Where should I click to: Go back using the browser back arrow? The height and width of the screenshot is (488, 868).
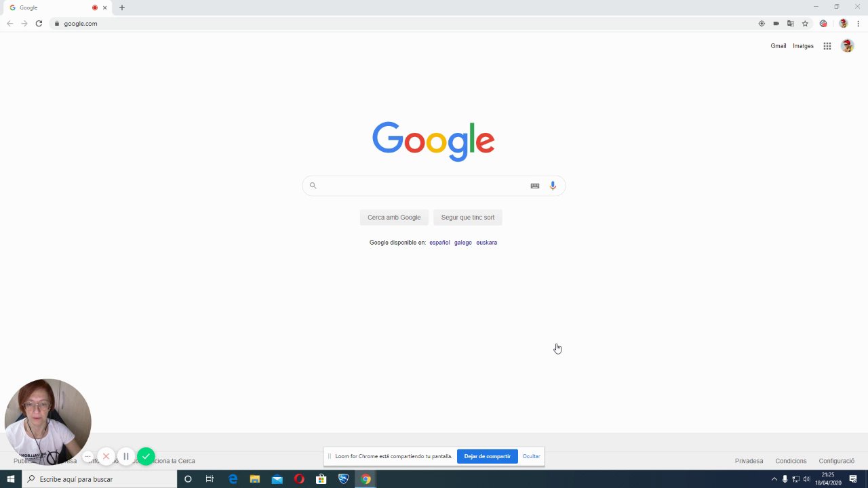9,24
